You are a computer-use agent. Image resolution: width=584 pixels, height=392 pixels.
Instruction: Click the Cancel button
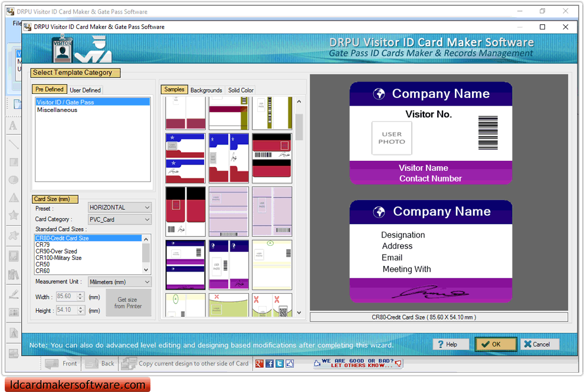pos(540,344)
